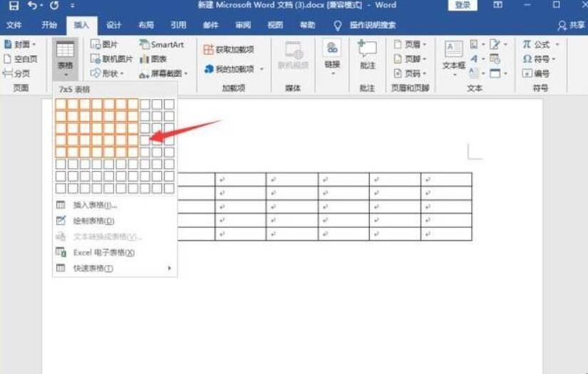
Task: Click the Save icon in quick access toolbar
Action: tap(14, 6)
